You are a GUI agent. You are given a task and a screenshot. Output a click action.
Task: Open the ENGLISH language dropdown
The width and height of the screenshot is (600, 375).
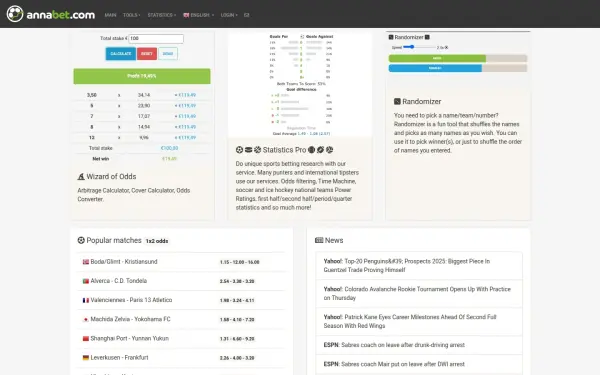tap(198, 15)
